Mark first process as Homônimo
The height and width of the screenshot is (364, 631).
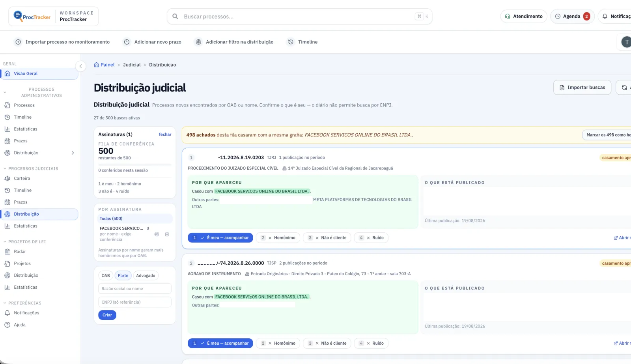[x=278, y=238]
